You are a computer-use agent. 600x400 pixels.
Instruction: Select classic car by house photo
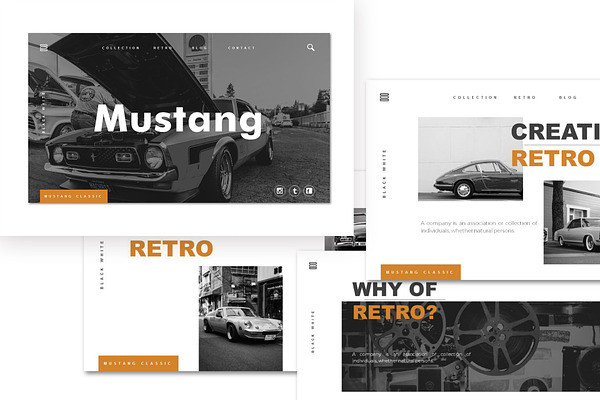[x=572, y=222]
